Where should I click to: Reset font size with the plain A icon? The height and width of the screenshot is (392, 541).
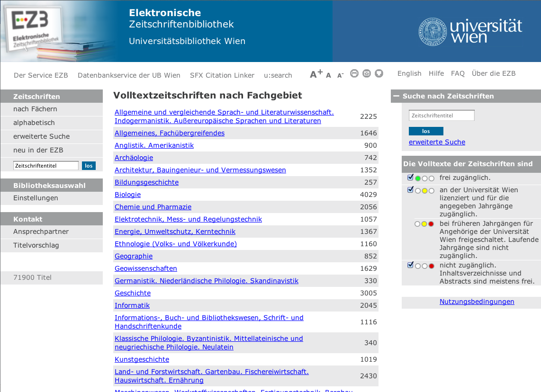click(x=328, y=75)
